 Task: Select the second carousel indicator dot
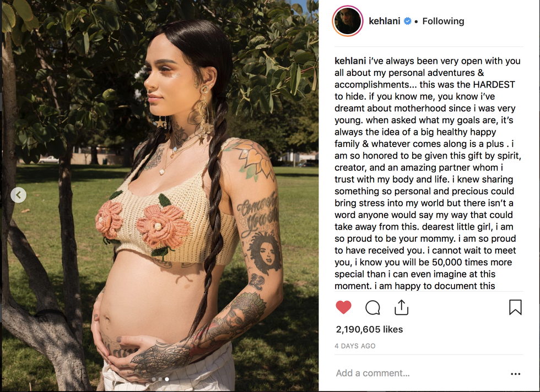click(x=160, y=379)
